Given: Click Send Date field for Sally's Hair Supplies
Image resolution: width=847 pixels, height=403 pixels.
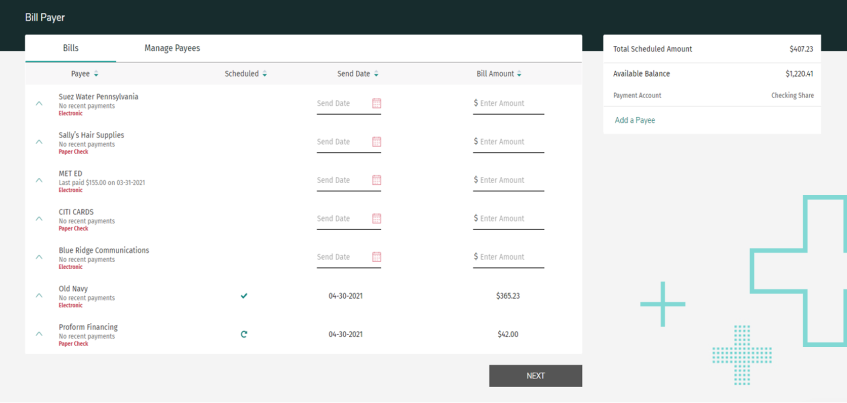Looking at the screenshot, I should tap(341, 142).
